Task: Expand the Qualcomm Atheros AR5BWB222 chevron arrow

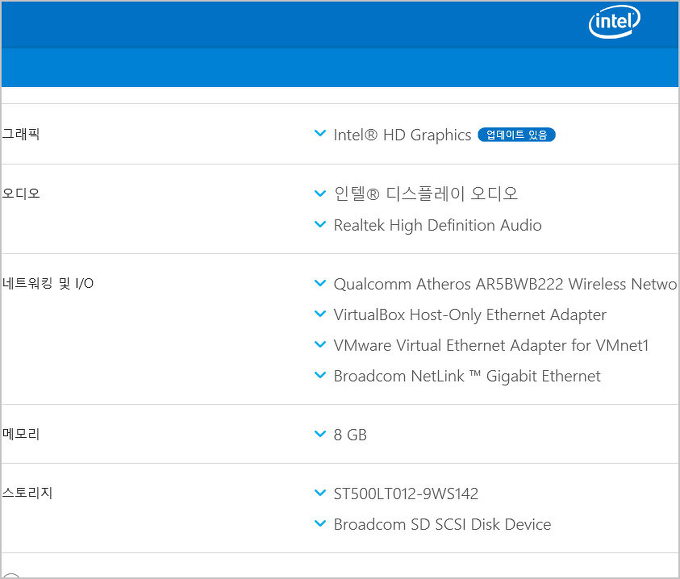Action: pyautogui.click(x=320, y=284)
